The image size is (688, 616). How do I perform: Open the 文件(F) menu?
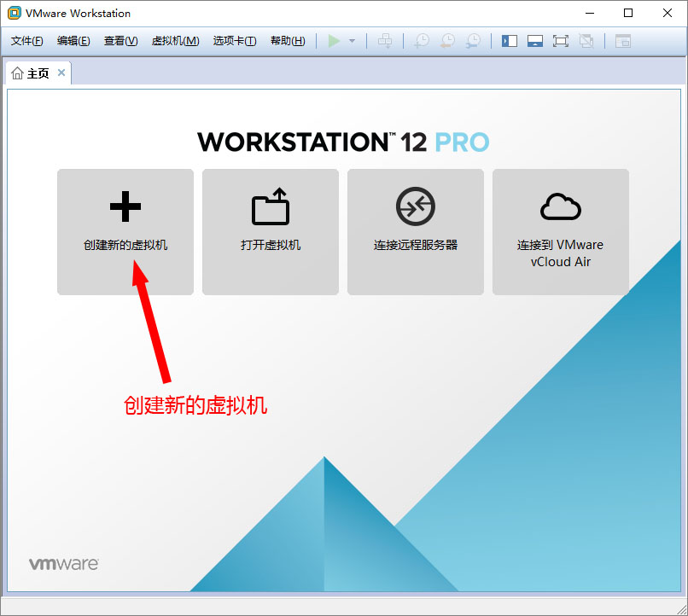(27, 41)
